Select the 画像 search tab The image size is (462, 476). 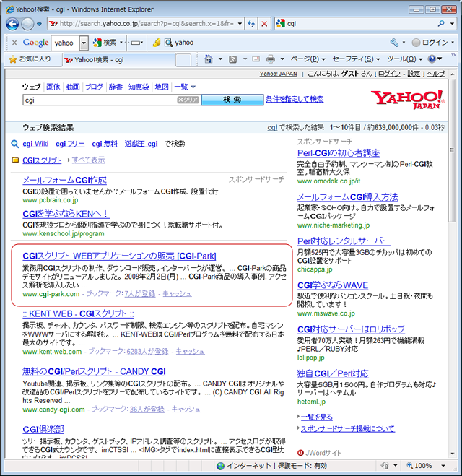(x=53, y=87)
